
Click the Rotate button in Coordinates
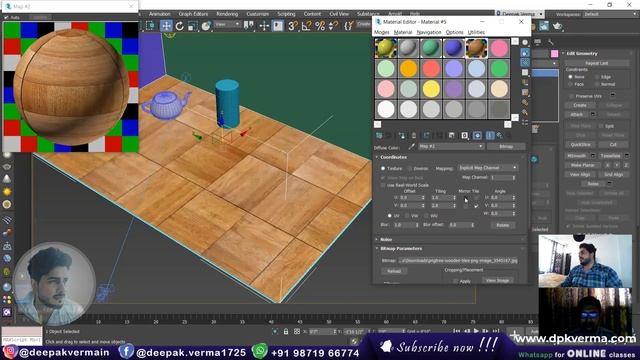click(x=502, y=225)
